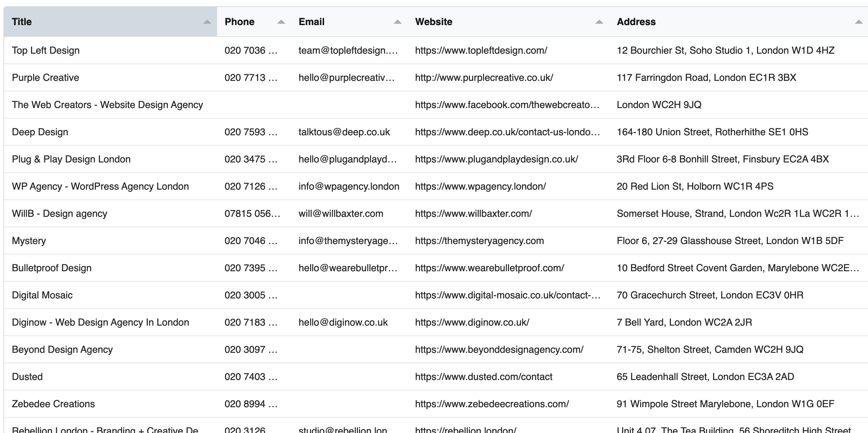Click Address column sort arrow
This screenshot has width=868, height=433.
(x=859, y=22)
